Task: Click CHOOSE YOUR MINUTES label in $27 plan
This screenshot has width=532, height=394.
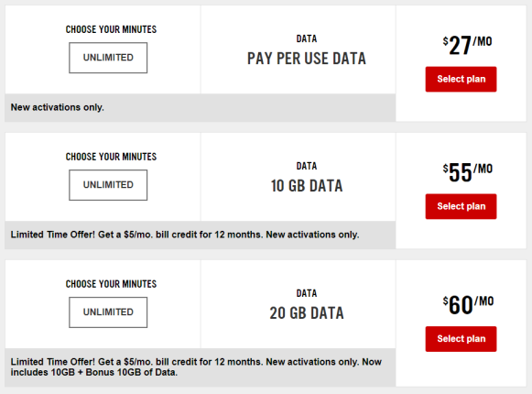Action: point(111,29)
